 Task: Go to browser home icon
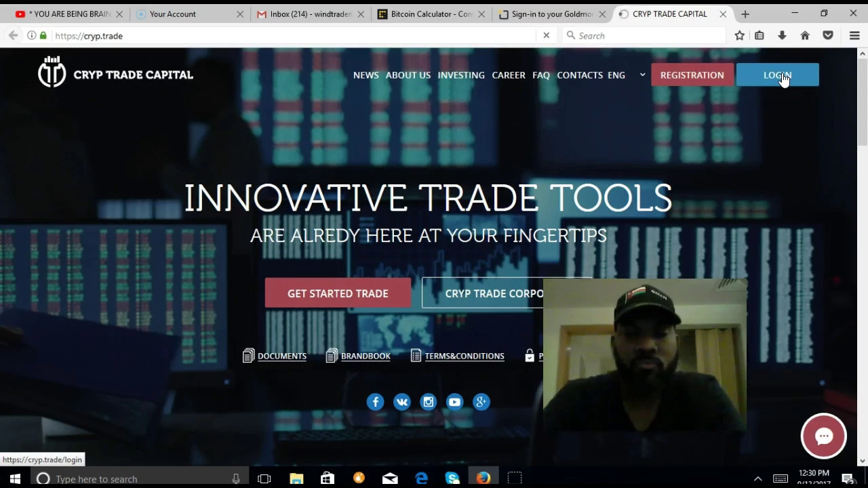(x=805, y=35)
